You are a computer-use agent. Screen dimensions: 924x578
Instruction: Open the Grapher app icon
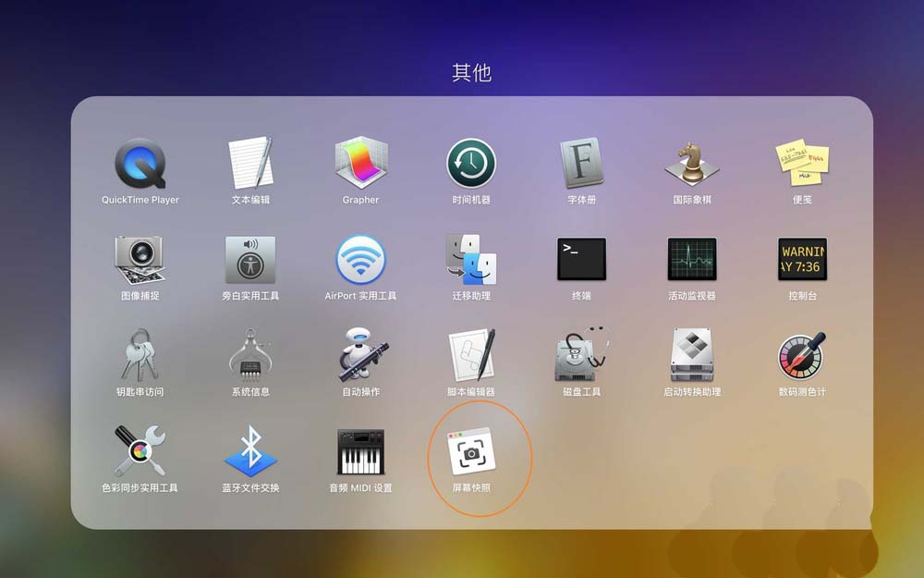point(360,164)
